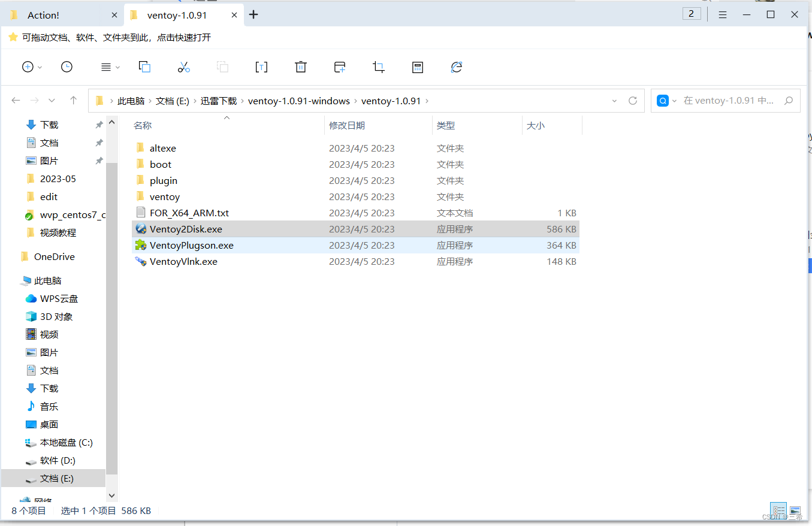Click ventoy-1.0.91-windows in the breadcrumb path
This screenshot has width=812, height=526.
point(299,101)
